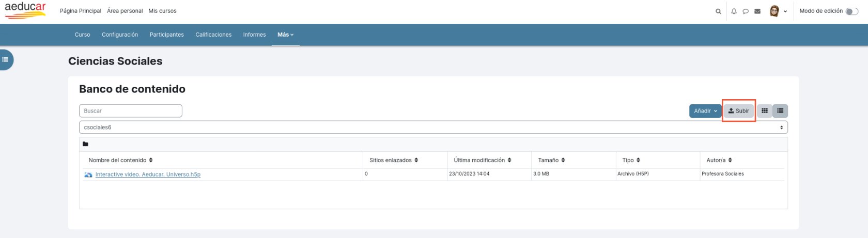Open the csociales6 context selector
The height and width of the screenshot is (238, 868).
click(433, 127)
